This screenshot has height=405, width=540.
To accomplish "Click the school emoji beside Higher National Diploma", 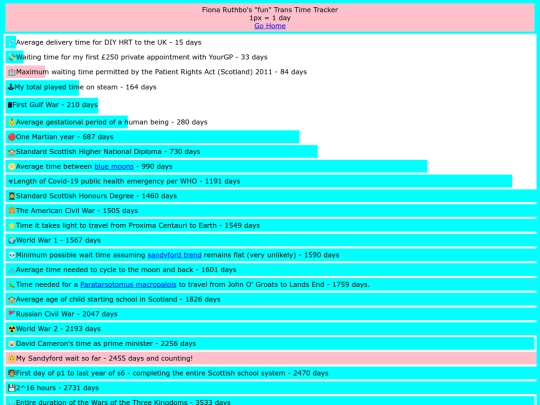I will pos(11,152).
